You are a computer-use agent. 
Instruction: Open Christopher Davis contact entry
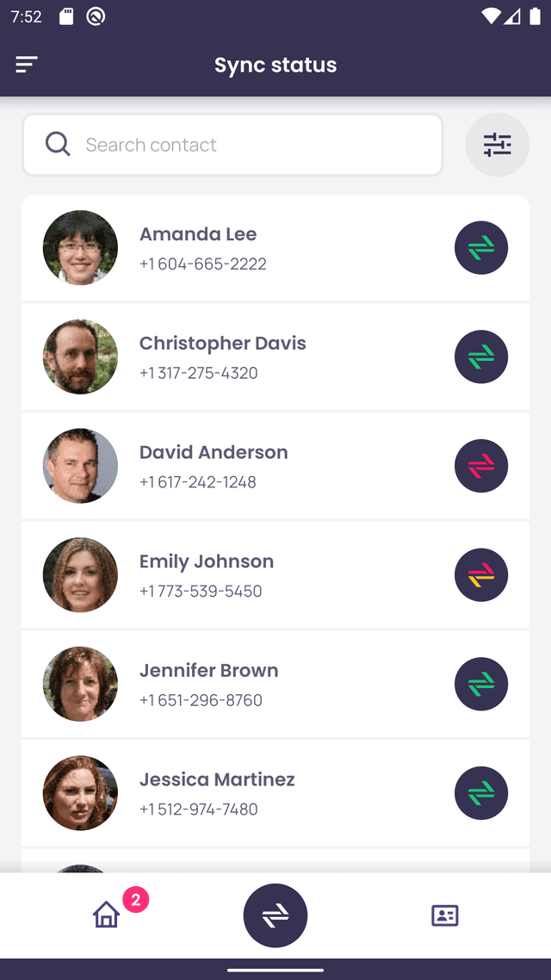(x=275, y=357)
